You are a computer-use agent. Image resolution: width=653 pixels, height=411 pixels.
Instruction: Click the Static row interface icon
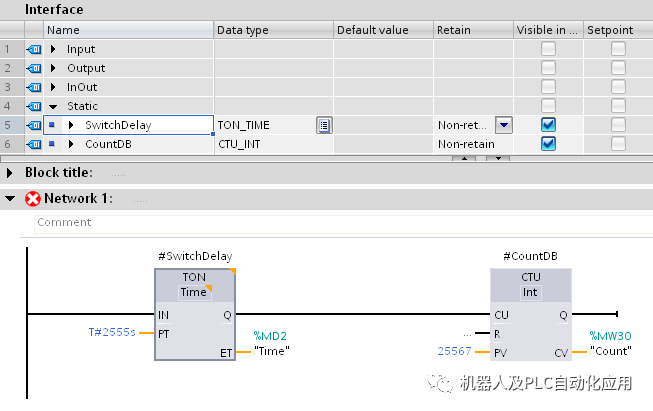pyautogui.click(x=33, y=106)
